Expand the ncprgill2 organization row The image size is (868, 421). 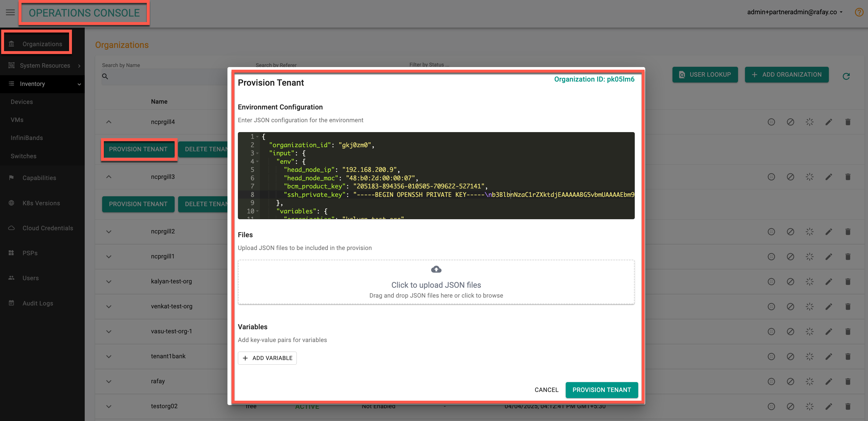tap(108, 231)
